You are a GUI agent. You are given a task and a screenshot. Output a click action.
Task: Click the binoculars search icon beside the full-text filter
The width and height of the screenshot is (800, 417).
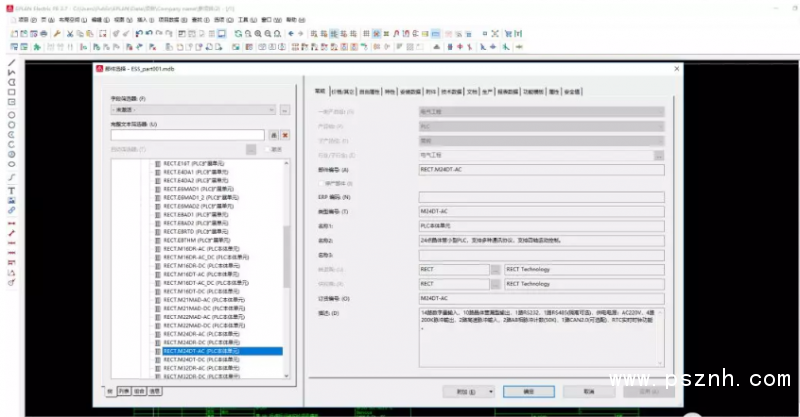[273, 135]
